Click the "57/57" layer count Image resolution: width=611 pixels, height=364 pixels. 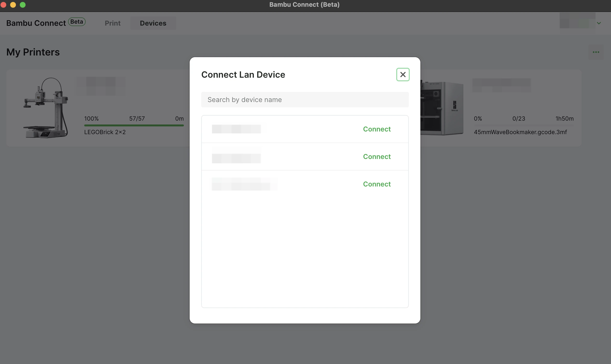click(x=137, y=118)
